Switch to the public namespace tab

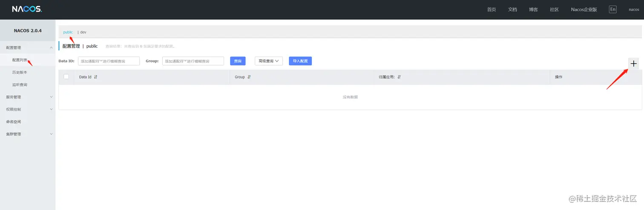tap(68, 32)
